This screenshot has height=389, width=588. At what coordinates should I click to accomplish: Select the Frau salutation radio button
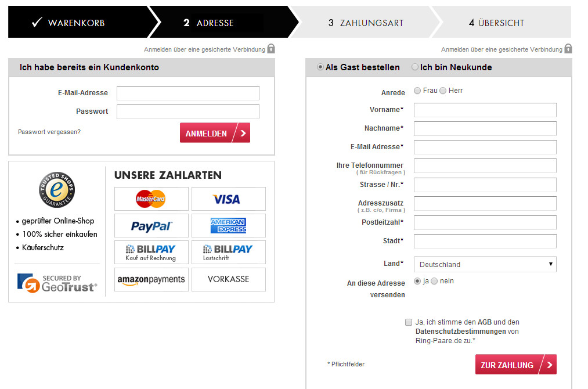click(x=418, y=91)
